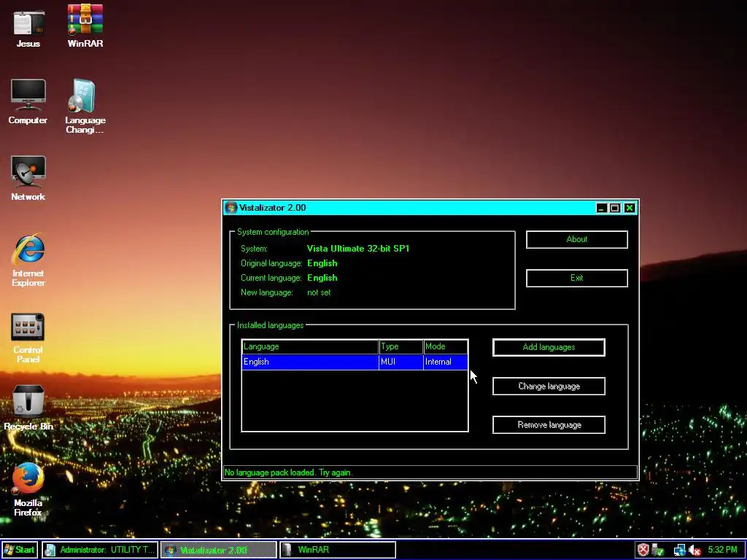Screen dimensions: 747x560
Task: Click the Exit button
Action: point(577,278)
